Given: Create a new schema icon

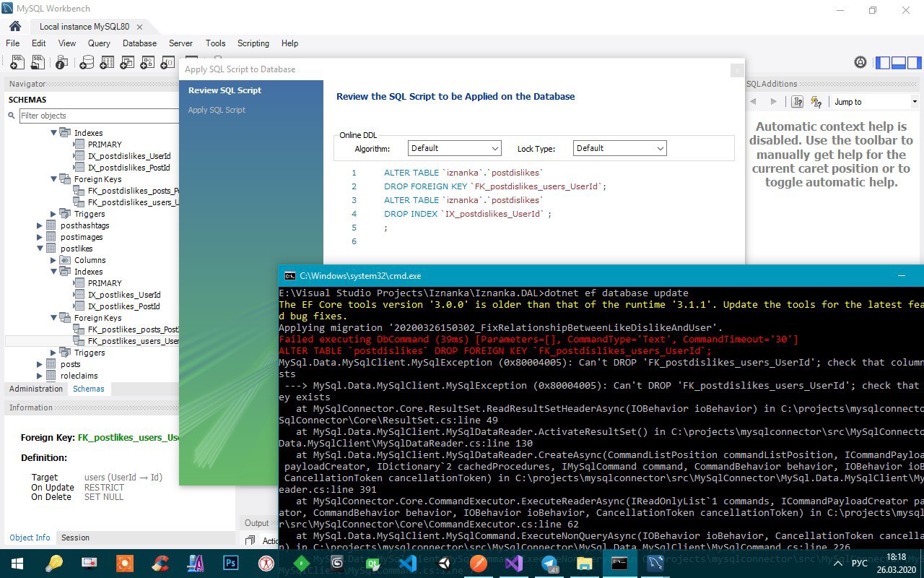Looking at the screenshot, I should point(87,63).
